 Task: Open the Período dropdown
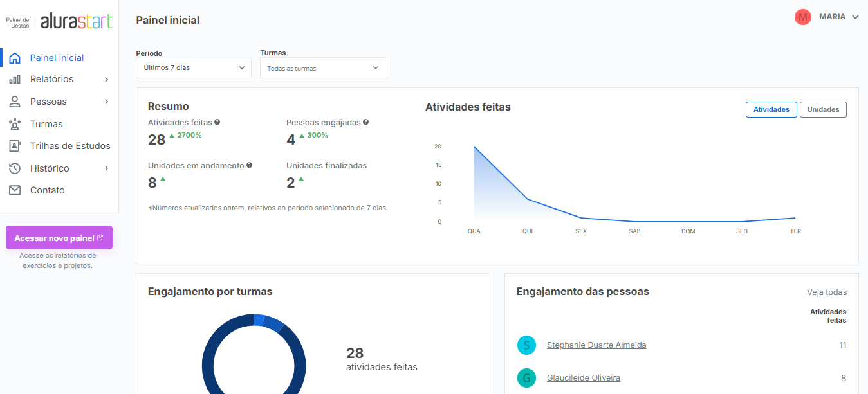click(194, 67)
